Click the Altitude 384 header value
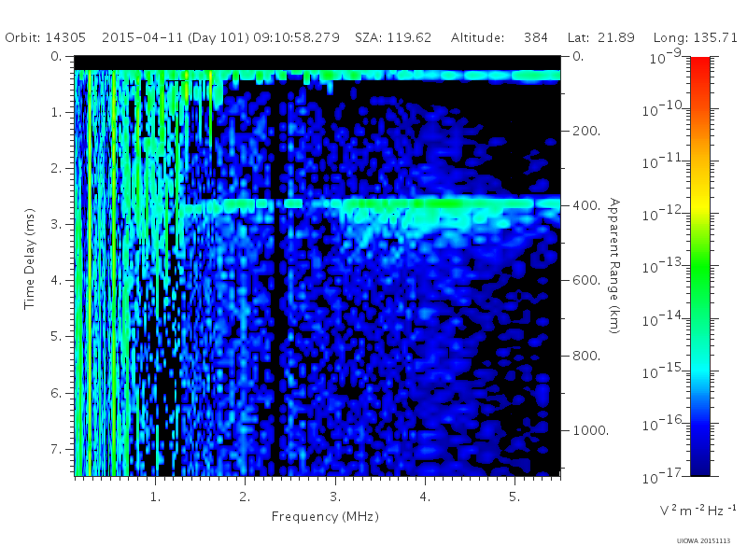Image resolution: width=747 pixels, height=560 pixels. point(500,37)
